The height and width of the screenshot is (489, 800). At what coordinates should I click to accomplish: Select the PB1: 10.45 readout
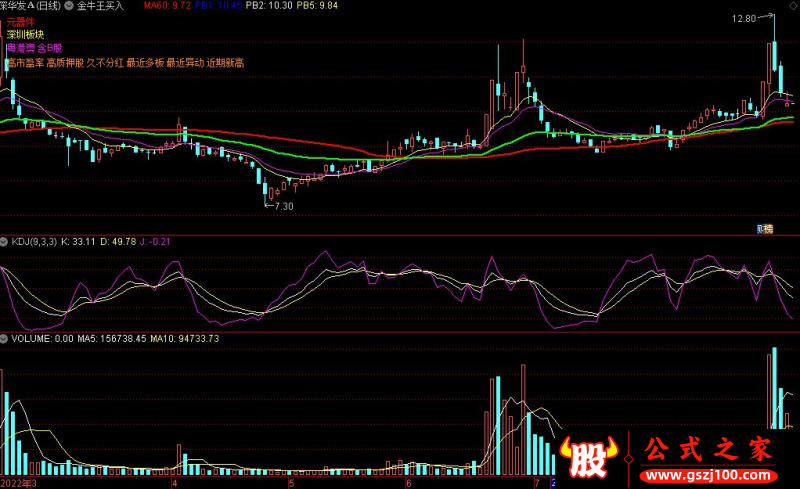pos(218,6)
